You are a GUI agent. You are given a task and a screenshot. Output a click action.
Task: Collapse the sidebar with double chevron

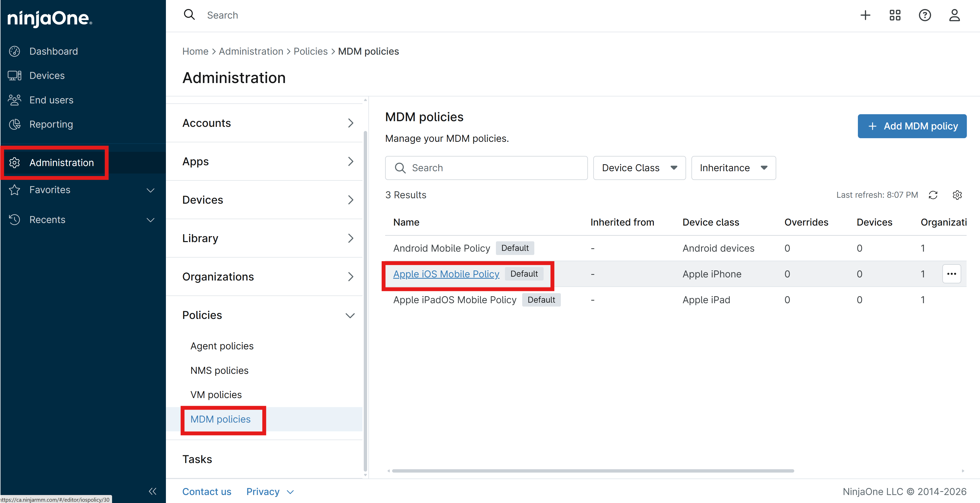click(153, 491)
